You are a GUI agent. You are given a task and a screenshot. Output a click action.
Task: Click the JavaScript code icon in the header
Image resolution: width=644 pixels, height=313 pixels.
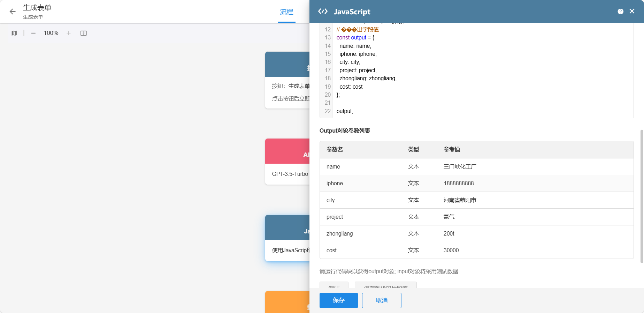323,12
